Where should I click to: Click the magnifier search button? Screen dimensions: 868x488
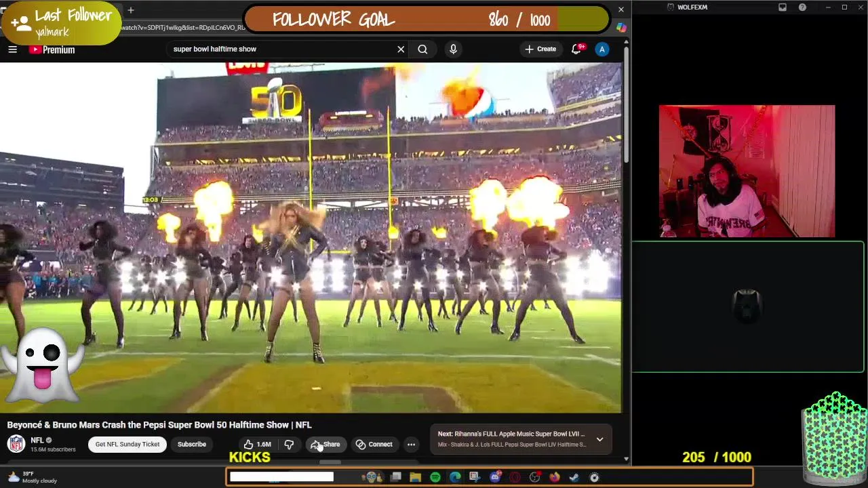pyautogui.click(x=422, y=49)
